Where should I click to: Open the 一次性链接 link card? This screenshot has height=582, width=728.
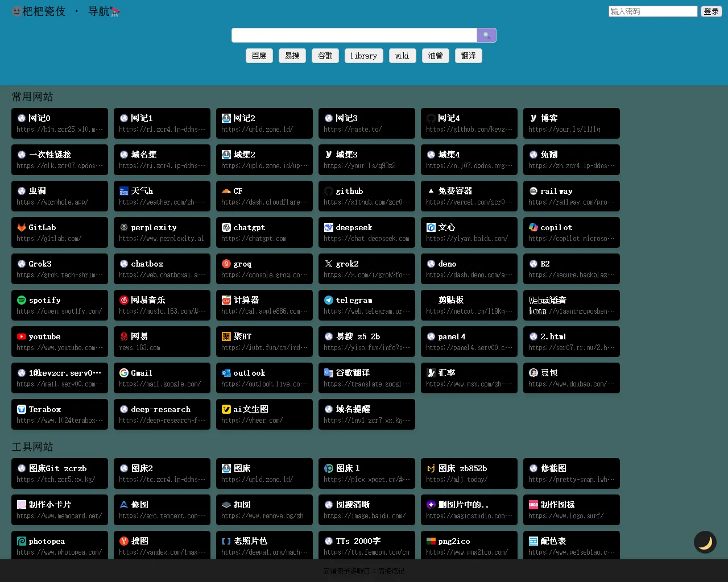coord(60,160)
